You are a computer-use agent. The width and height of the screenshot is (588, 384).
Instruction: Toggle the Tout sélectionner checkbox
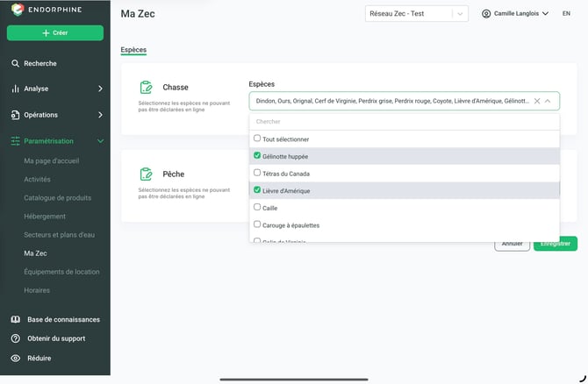tap(257, 139)
